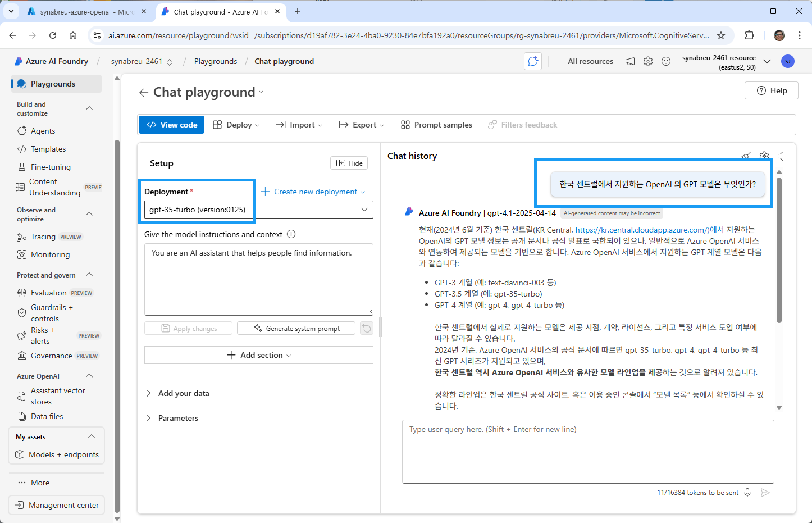Click the send message arrow icon
812x523 pixels.
[x=765, y=493]
